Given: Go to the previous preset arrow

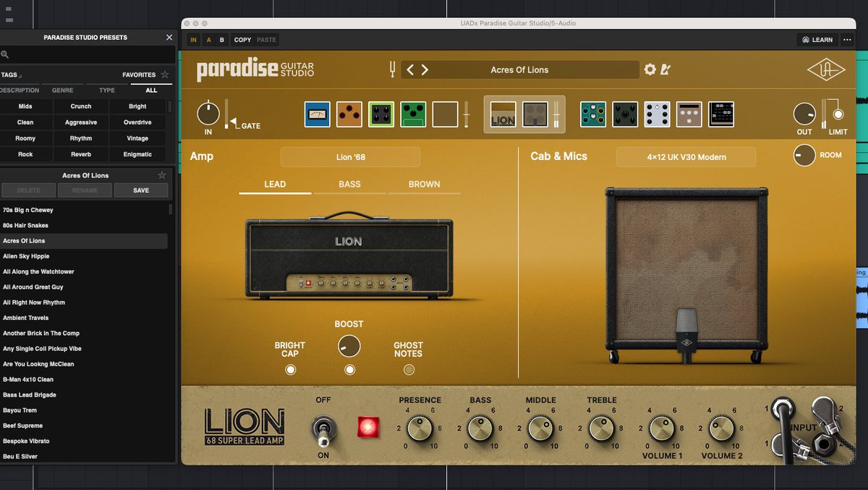Looking at the screenshot, I should tap(410, 69).
